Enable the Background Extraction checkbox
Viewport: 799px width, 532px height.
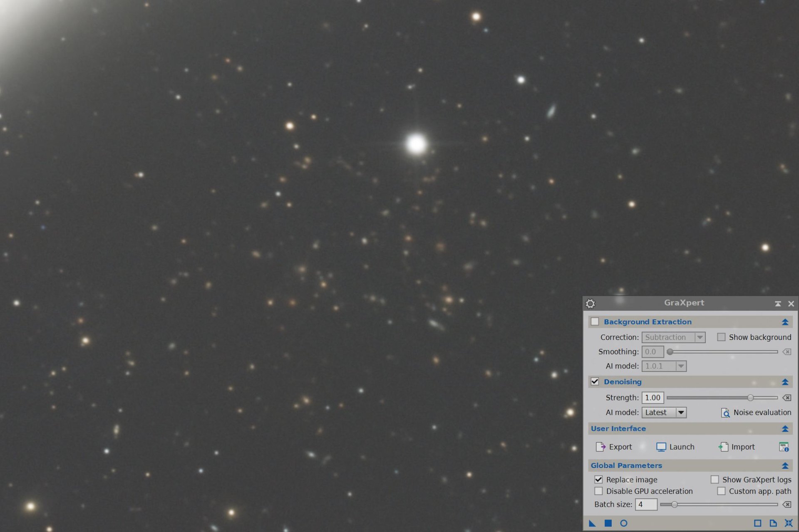[x=595, y=322]
